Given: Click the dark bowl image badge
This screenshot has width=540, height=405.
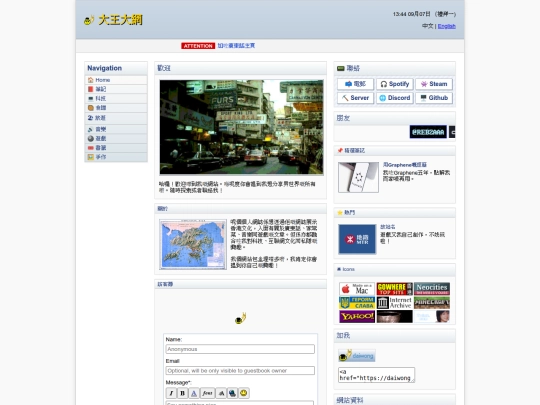Looking at the screenshot, I should [394, 316].
